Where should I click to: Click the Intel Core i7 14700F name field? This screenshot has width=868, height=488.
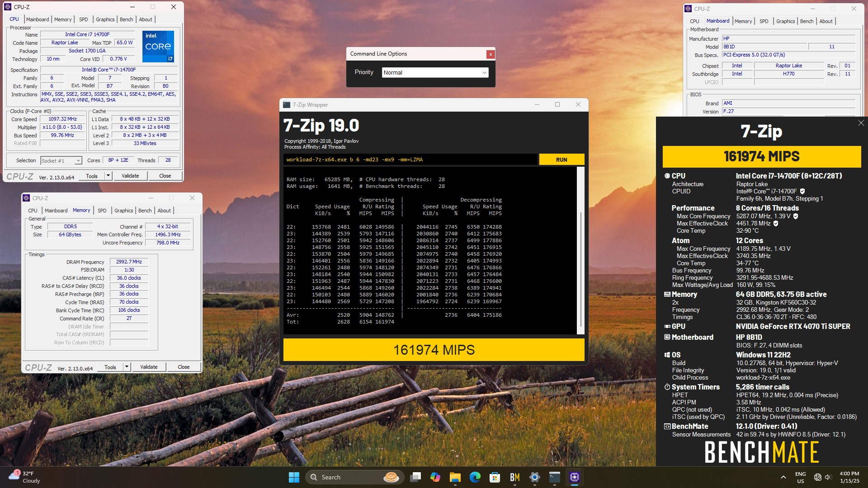(x=87, y=34)
